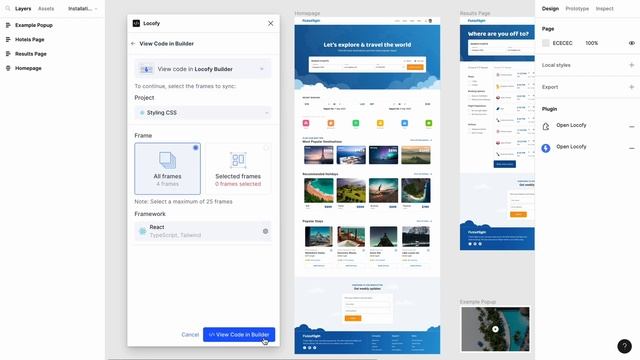Screen dimensions: 640x360
Task: Click the All frames stacked pages icon
Action: (167, 160)
